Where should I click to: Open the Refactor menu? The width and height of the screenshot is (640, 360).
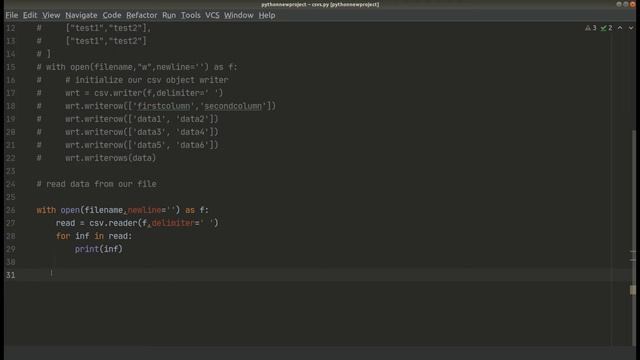pos(142,15)
